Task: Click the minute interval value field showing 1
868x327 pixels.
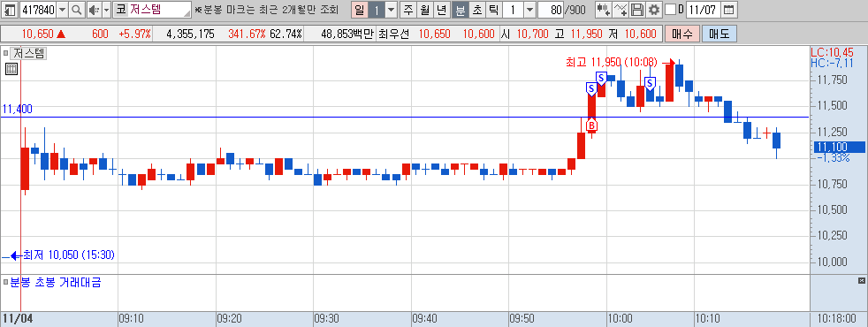Action: (514, 10)
